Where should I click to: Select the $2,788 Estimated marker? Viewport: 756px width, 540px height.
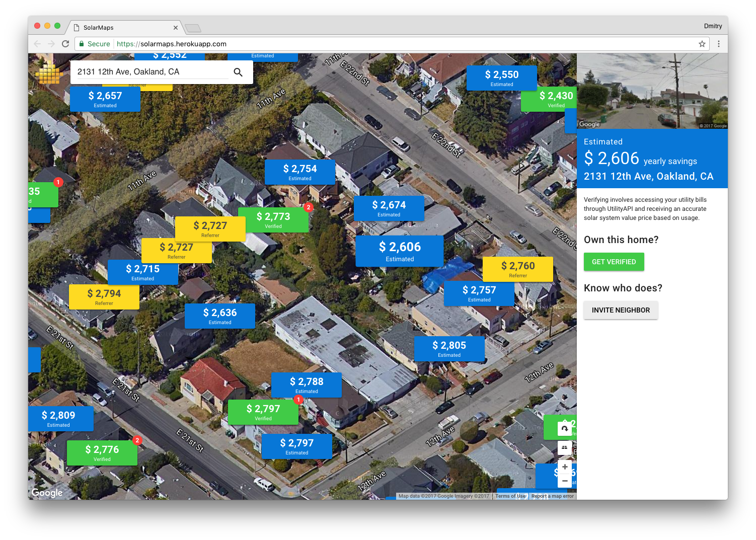point(307,385)
